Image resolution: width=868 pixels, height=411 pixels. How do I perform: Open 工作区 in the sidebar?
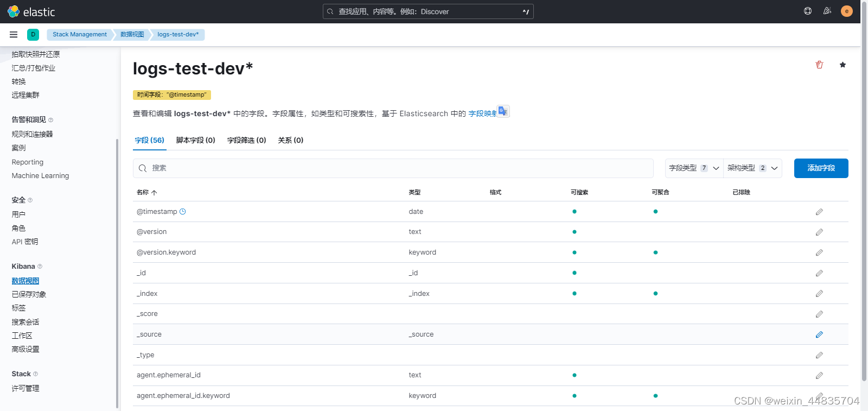pos(22,336)
